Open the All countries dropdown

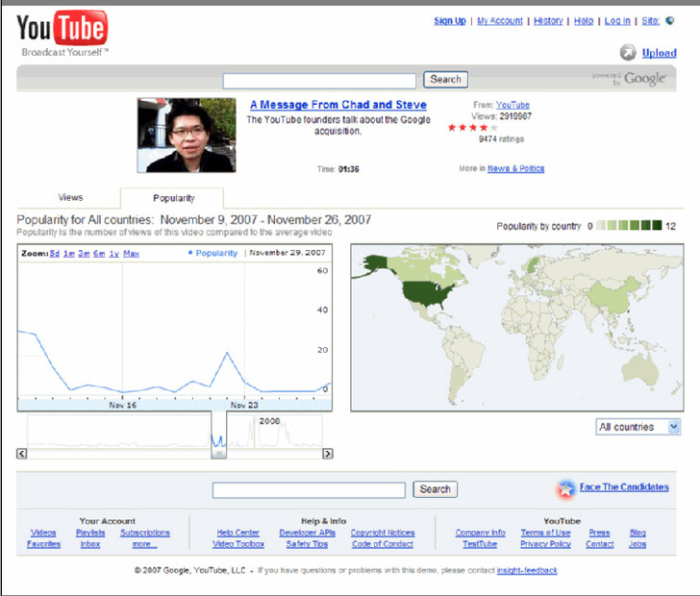point(637,427)
